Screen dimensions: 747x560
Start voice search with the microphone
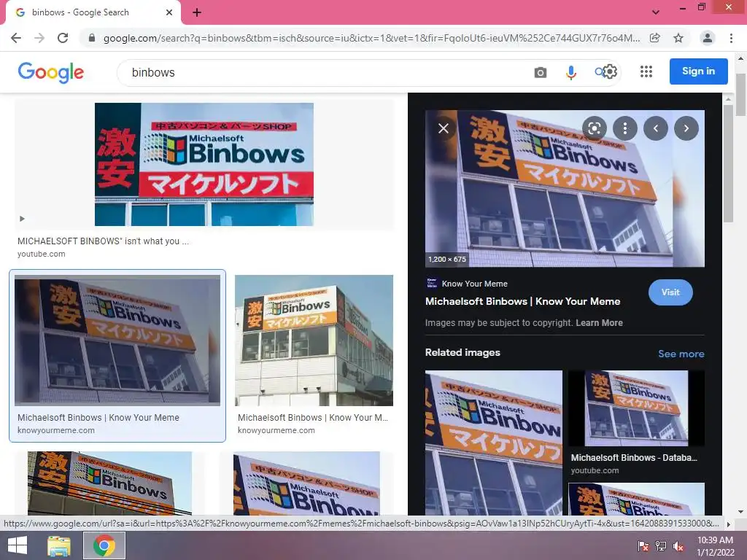[570, 72]
